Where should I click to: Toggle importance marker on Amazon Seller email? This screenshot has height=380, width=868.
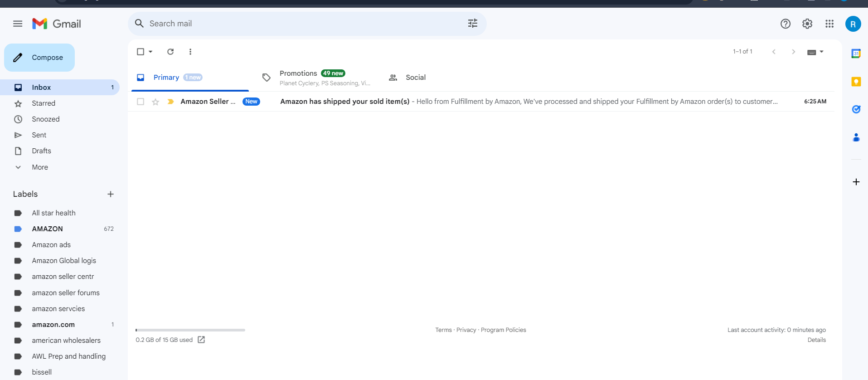pos(170,102)
